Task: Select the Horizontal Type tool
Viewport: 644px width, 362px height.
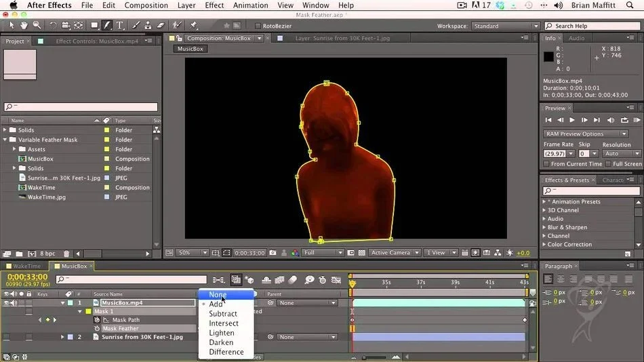Action: [119, 26]
